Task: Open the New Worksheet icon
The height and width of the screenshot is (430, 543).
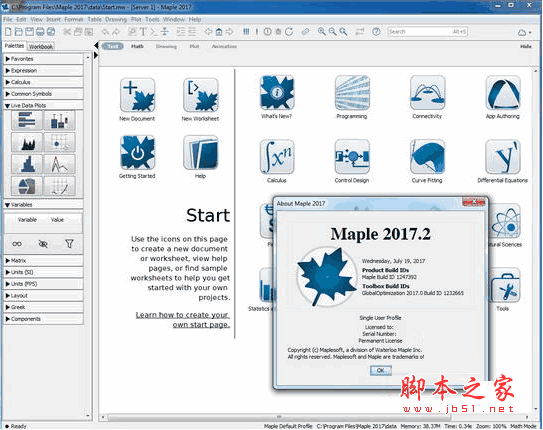Action: coord(201,95)
